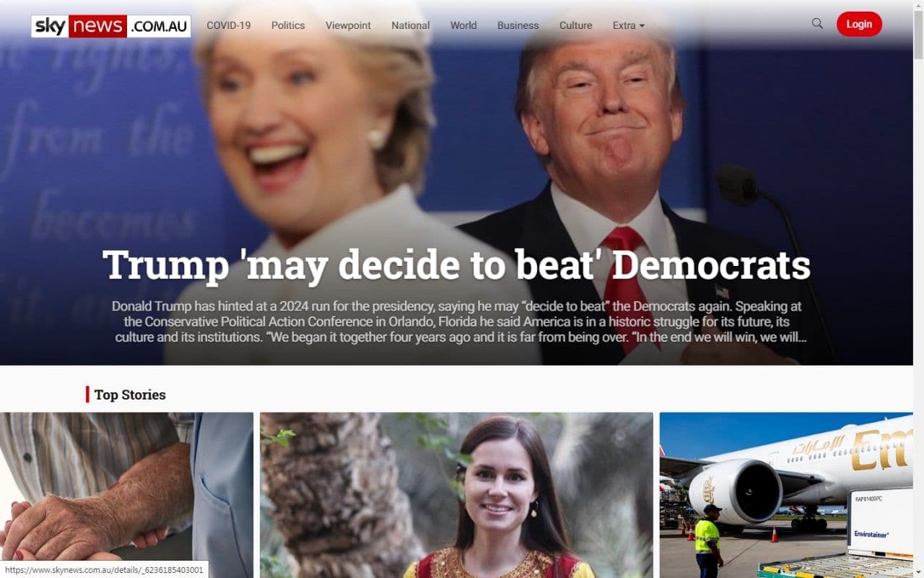
Task: Read the Donald Trump story summary text
Action: (x=456, y=322)
